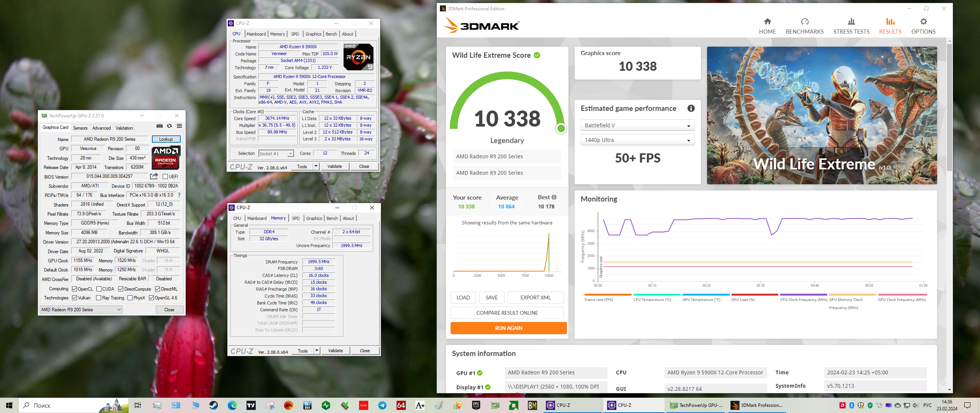Screen dimensions: 980x413
Task: Toggle the OpenCL checkbox in GPU-Z
Action: pyautogui.click(x=75, y=289)
